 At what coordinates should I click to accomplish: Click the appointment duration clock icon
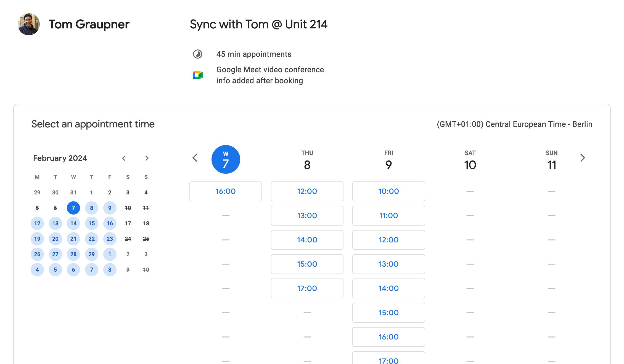pos(198,54)
